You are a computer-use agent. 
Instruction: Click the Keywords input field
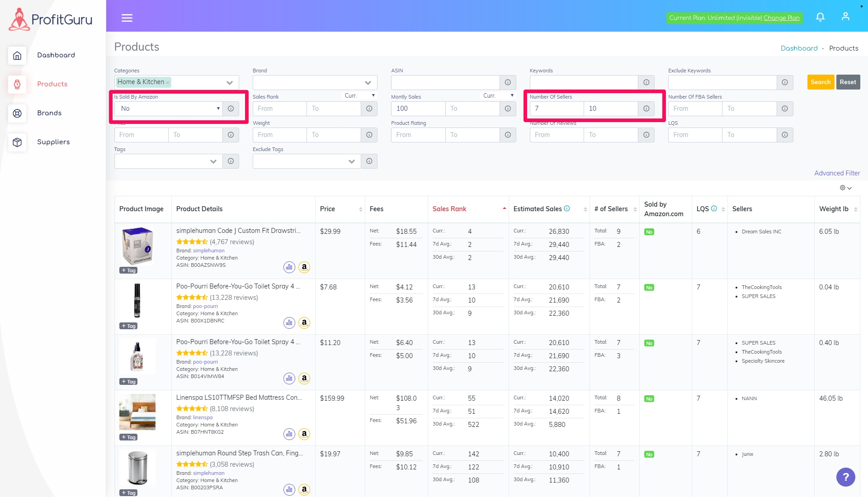[584, 82]
